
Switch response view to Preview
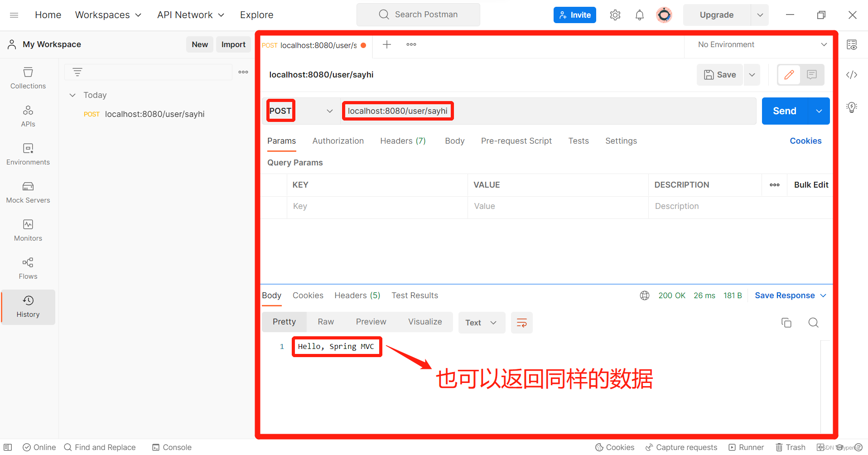pos(371,322)
